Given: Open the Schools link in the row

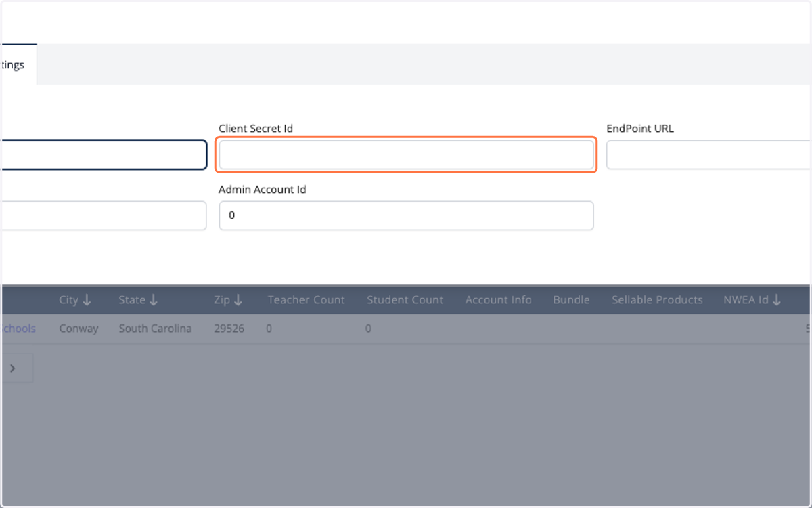Looking at the screenshot, I should pos(18,329).
